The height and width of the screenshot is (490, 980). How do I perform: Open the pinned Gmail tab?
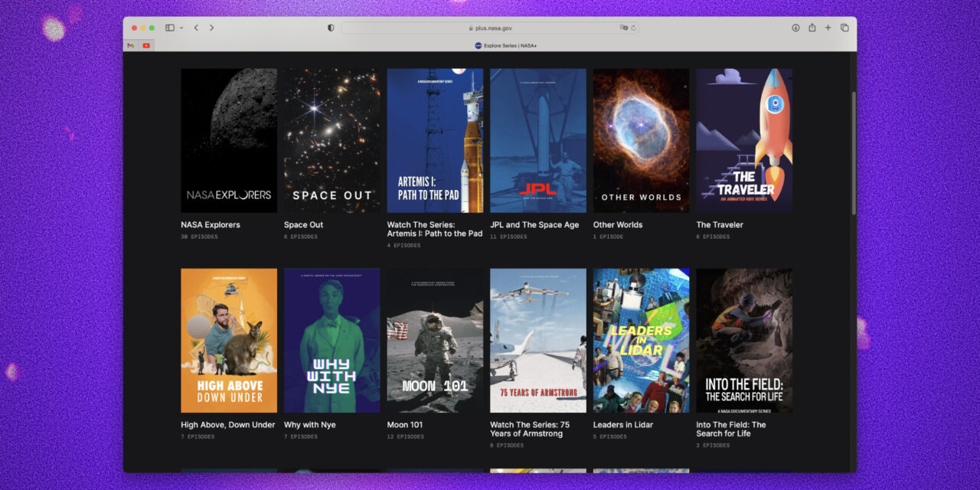[131, 45]
